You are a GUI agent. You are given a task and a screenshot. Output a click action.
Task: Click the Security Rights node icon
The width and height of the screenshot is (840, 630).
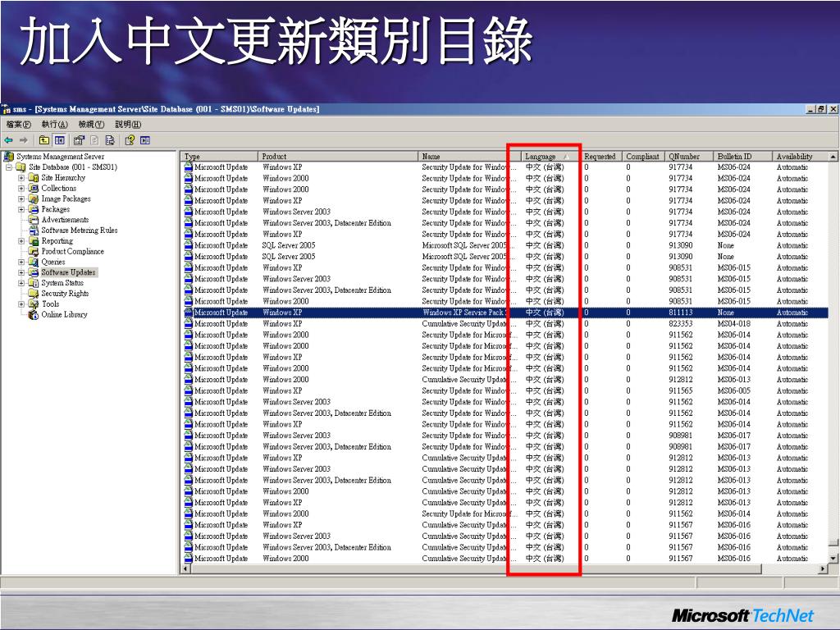point(33,294)
